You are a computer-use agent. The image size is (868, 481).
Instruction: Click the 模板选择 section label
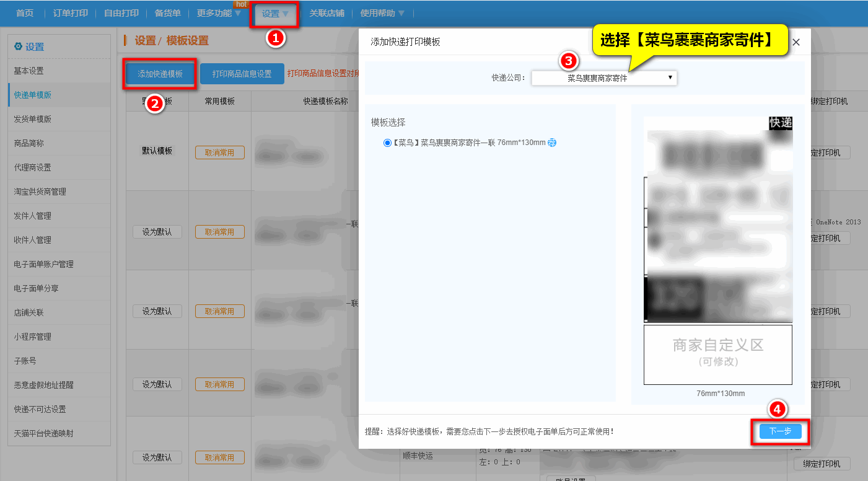[388, 122]
